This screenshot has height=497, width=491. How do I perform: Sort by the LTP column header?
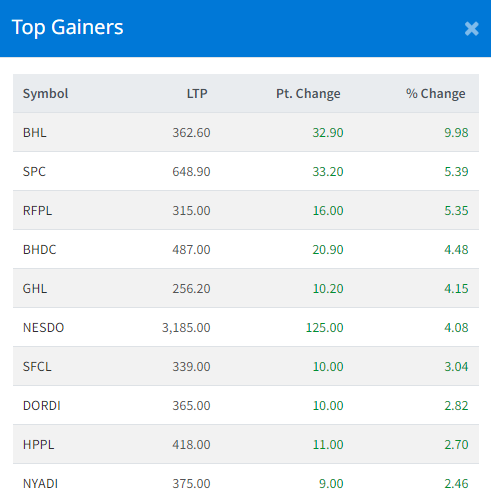tap(197, 94)
